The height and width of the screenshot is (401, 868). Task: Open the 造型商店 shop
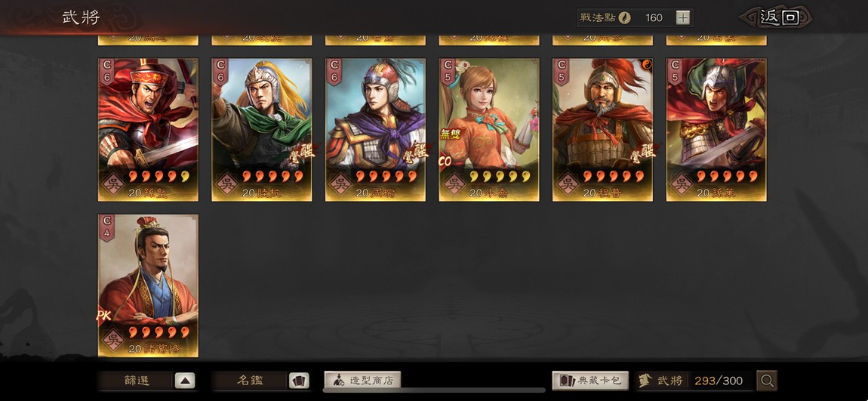coord(362,381)
